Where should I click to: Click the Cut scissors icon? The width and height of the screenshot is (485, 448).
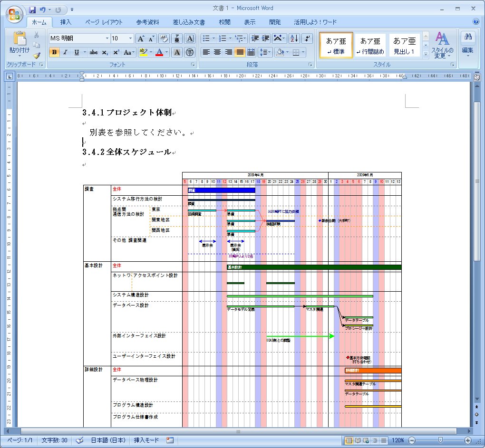click(37, 35)
